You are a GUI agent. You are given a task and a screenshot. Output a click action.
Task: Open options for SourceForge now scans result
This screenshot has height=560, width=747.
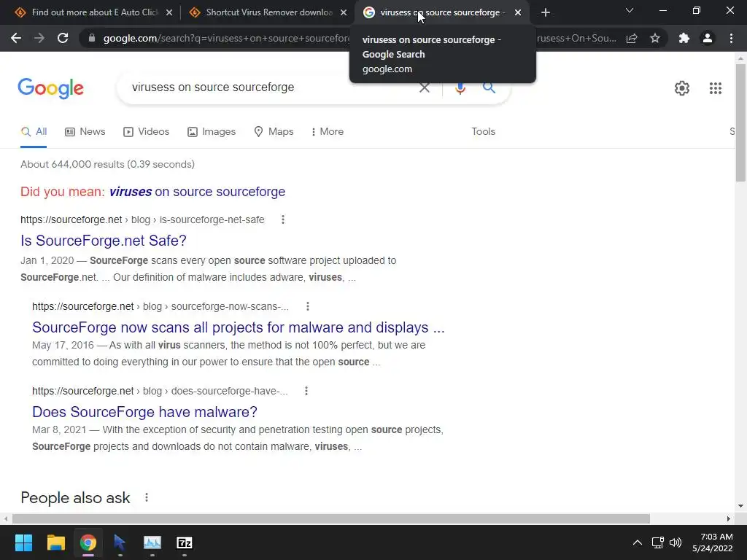click(308, 306)
